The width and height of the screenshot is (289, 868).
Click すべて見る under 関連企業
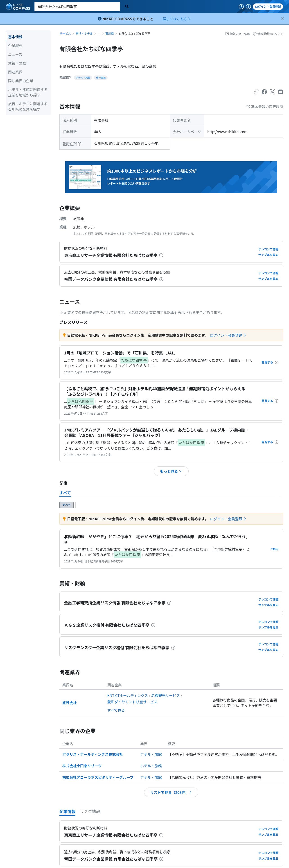point(116,710)
